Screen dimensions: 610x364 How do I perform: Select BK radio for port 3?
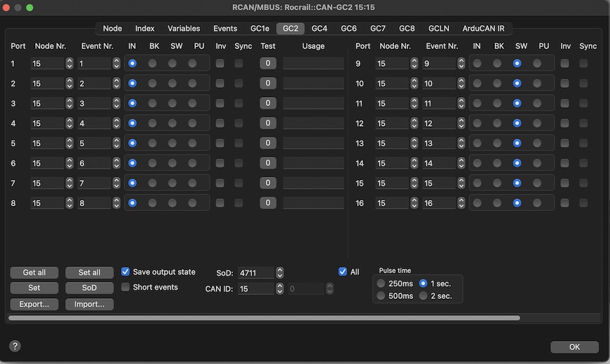(152, 103)
